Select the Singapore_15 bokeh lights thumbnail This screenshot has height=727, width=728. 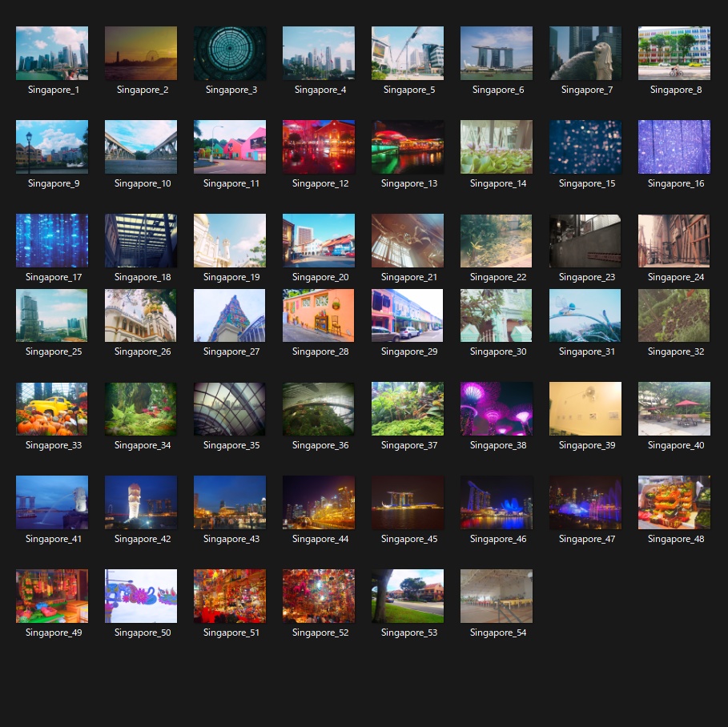(585, 147)
